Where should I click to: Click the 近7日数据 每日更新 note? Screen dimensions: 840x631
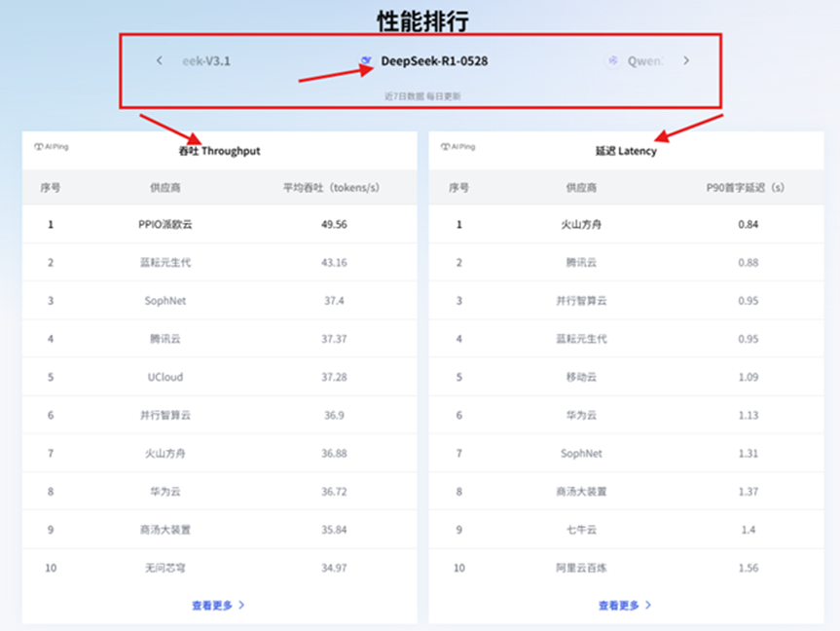pyautogui.click(x=422, y=96)
